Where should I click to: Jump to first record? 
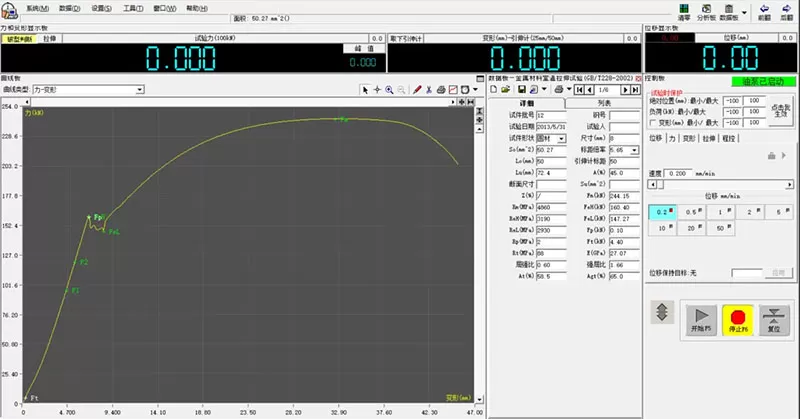pyautogui.click(x=579, y=90)
